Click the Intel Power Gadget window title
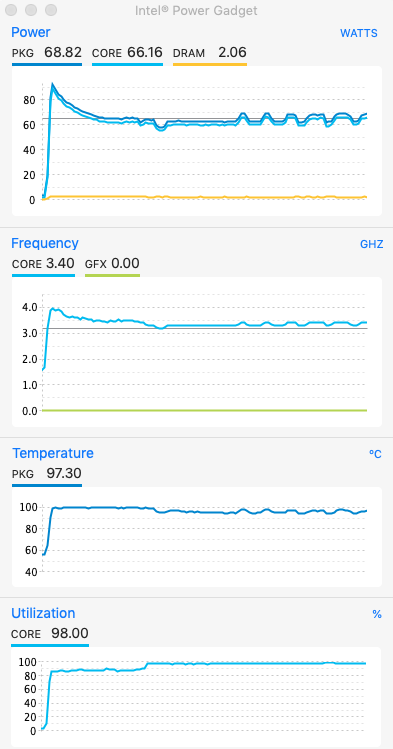This screenshot has height=749, width=393. pos(196,10)
